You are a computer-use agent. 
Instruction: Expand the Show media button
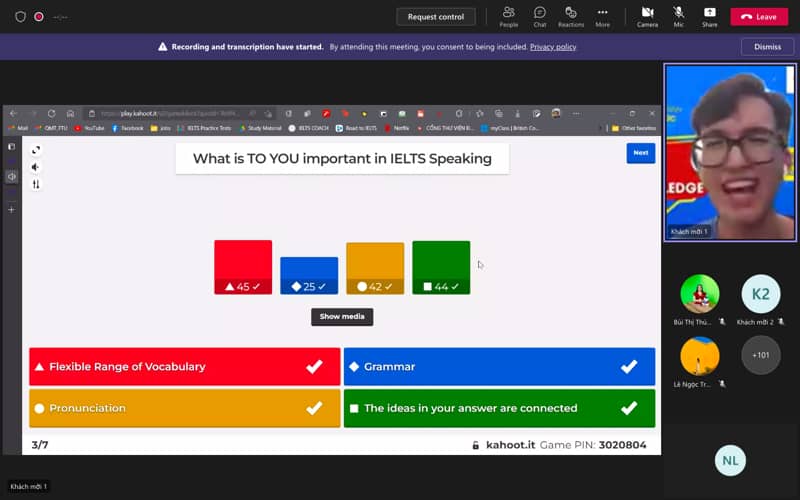[x=342, y=316]
